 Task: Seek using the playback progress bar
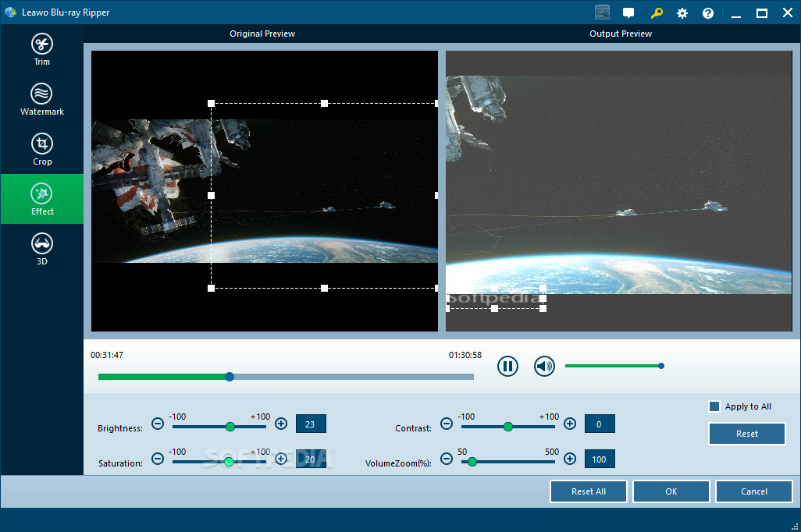(286, 377)
